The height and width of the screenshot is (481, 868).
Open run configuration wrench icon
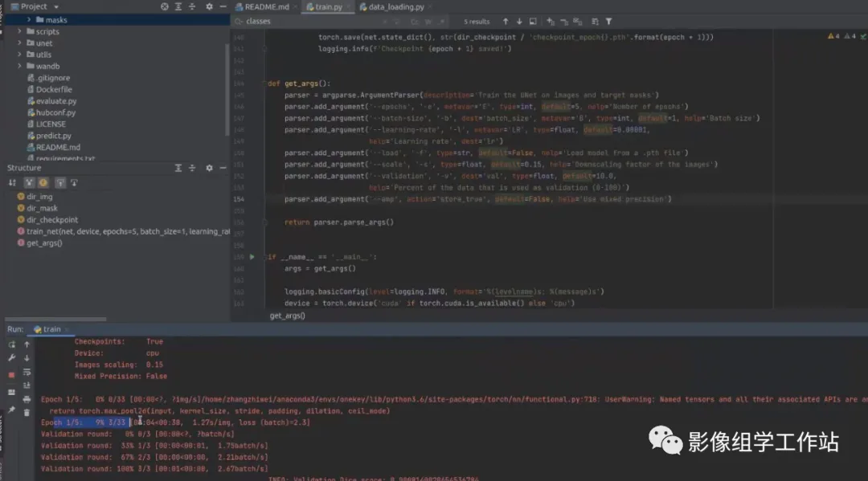(11, 358)
